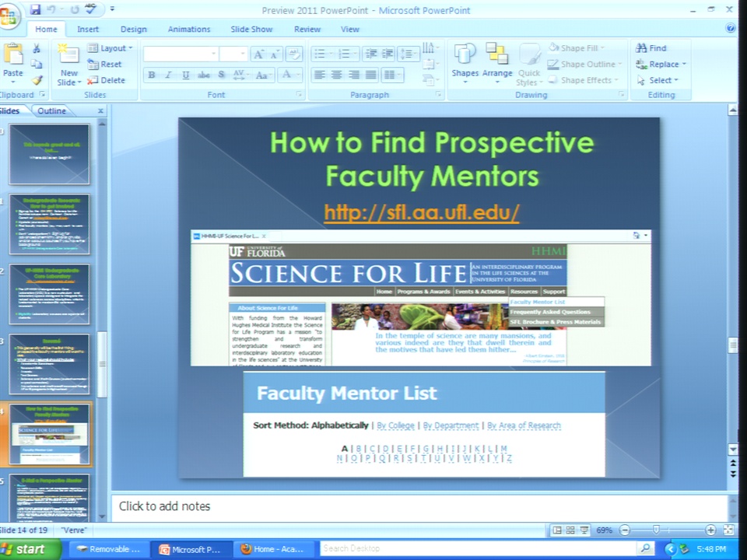Zoom in with the plus button
The height and width of the screenshot is (560, 747).
[x=710, y=530]
